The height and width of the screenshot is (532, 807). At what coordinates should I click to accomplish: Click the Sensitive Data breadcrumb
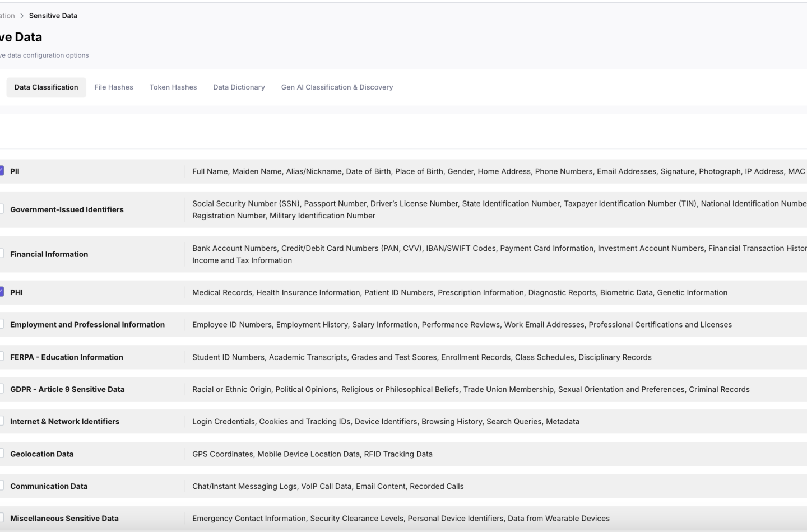53,16
